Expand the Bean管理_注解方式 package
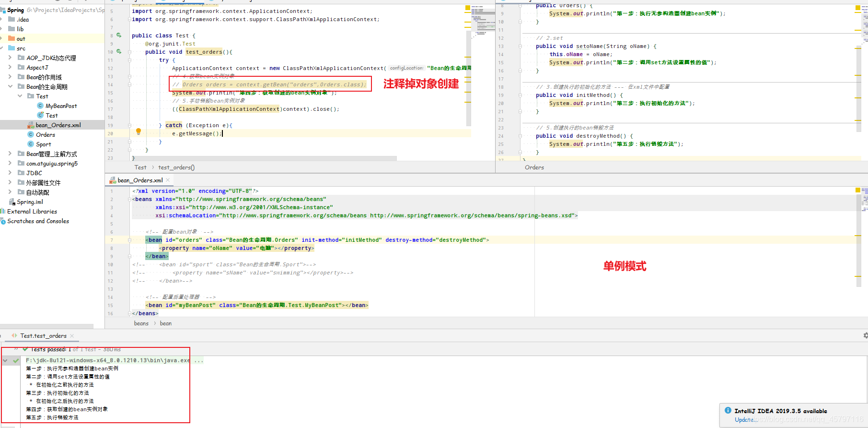Viewport: 868px width, 428px height. [10, 154]
